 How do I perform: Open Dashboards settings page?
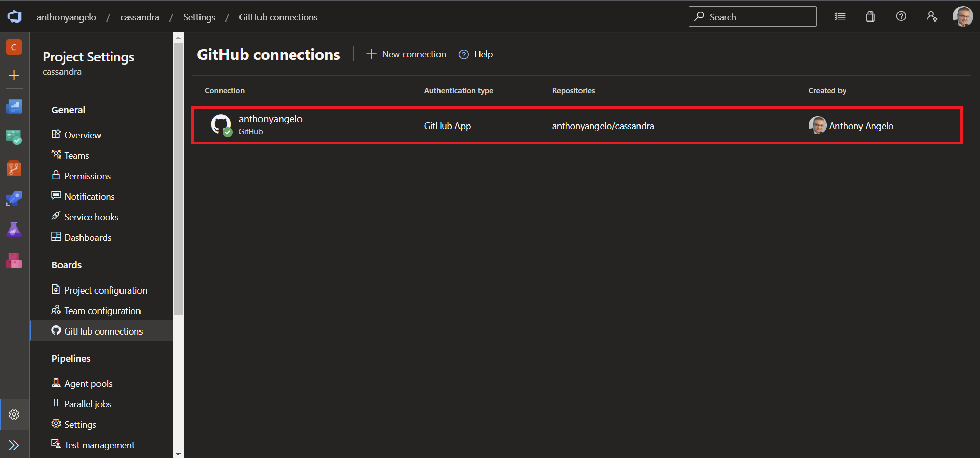click(82, 237)
